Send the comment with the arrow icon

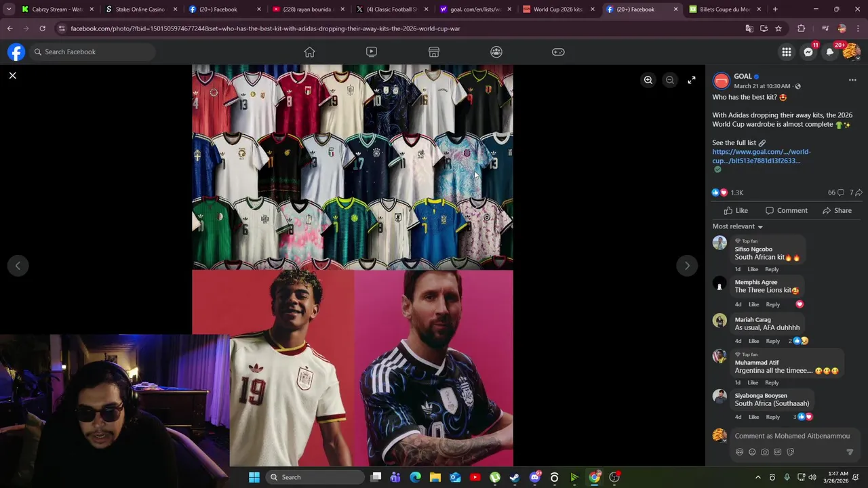850,452
